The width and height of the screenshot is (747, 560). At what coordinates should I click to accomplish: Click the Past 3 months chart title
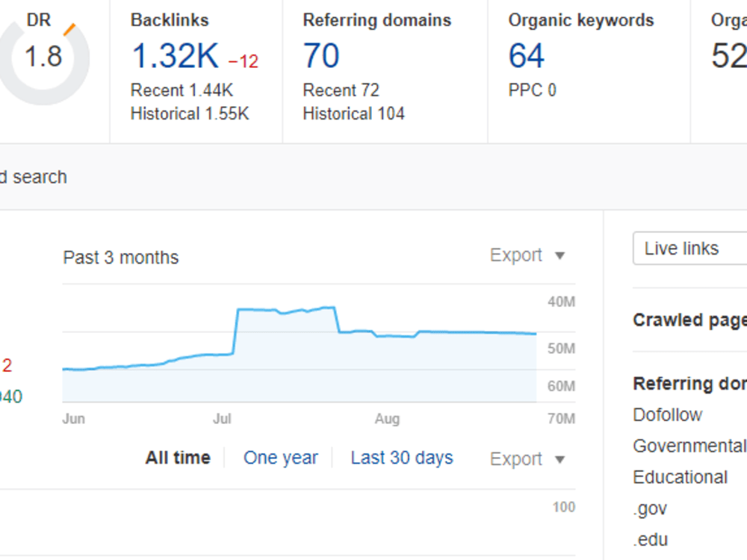point(121,258)
